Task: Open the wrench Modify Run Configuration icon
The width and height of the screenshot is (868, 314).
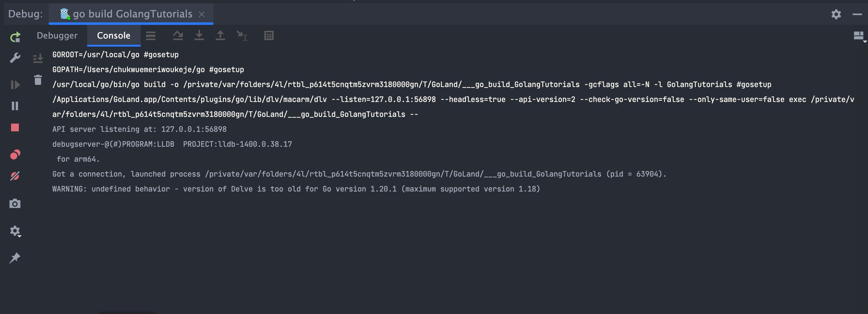Action: point(15,58)
